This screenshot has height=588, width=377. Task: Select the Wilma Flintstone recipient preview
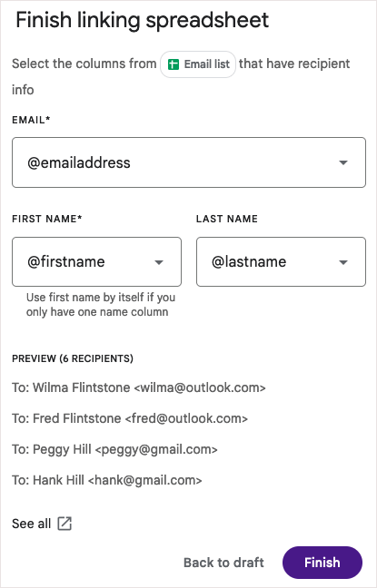click(x=139, y=387)
